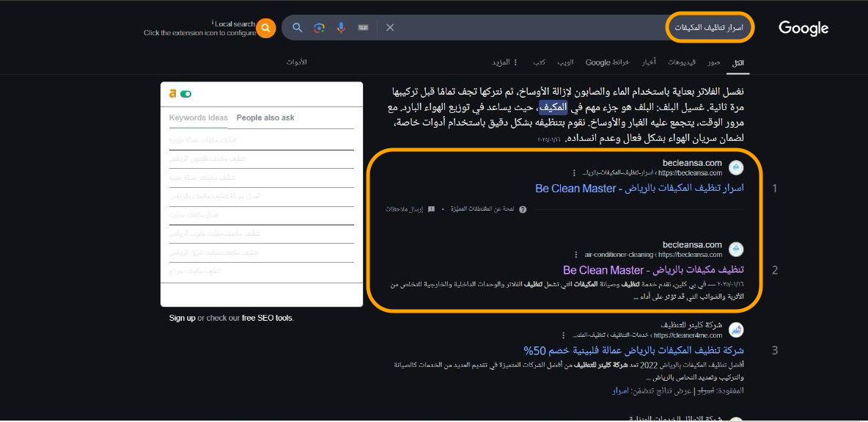Image resolution: width=868 pixels, height=422 pixels.
Task: Open result 'شركة تنظيف المكيفات بالرياض عمالة فلبينية'
Action: point(633,351)
